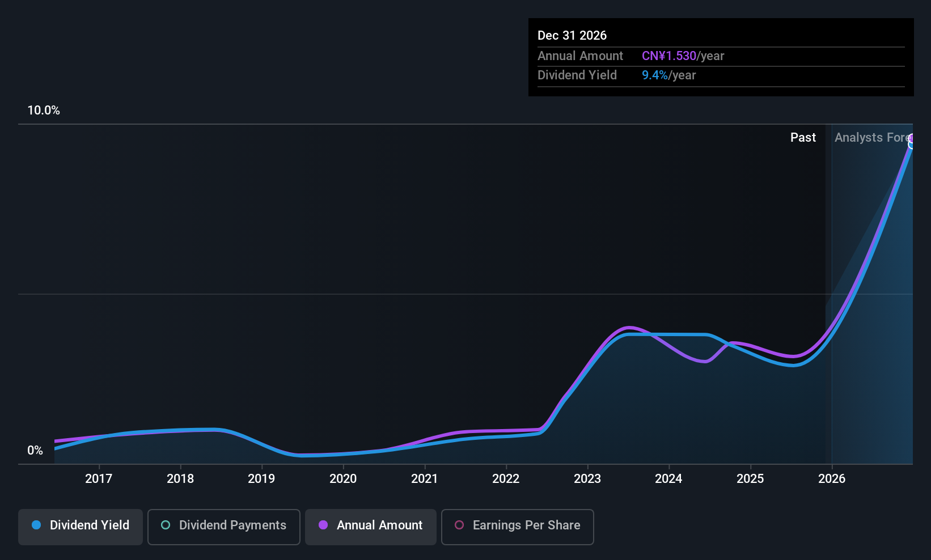Click the 2023 year label on the axis
Image resolution: width=931 pixels, height=560 pixels.
tap(587, 478)
